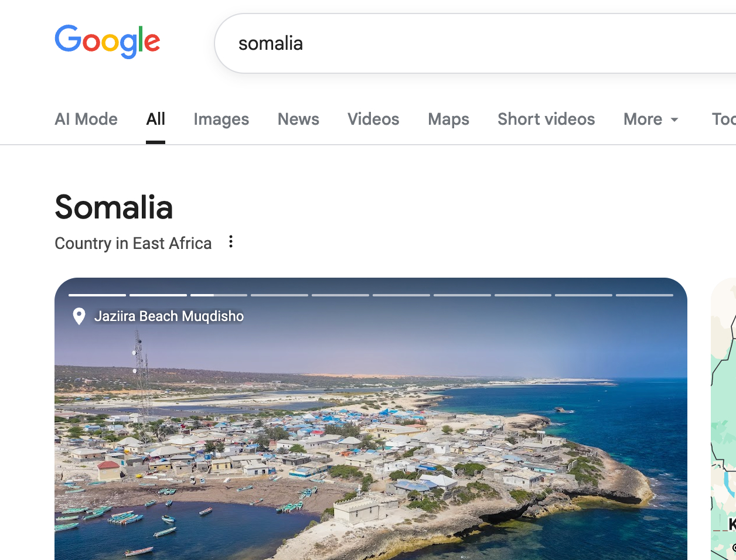Switch to the Videos tab
The width and height of the screenshot is (736, 560).
[x=373, y=119]
